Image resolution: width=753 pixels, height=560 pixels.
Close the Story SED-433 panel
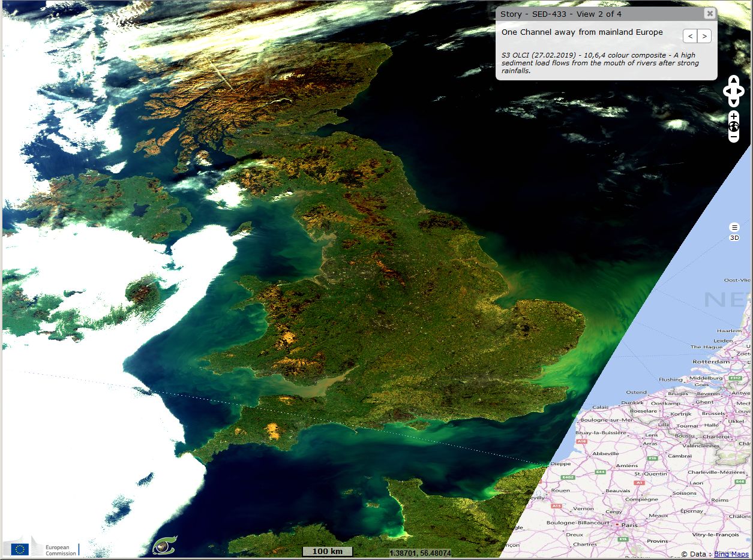(710, 14)
